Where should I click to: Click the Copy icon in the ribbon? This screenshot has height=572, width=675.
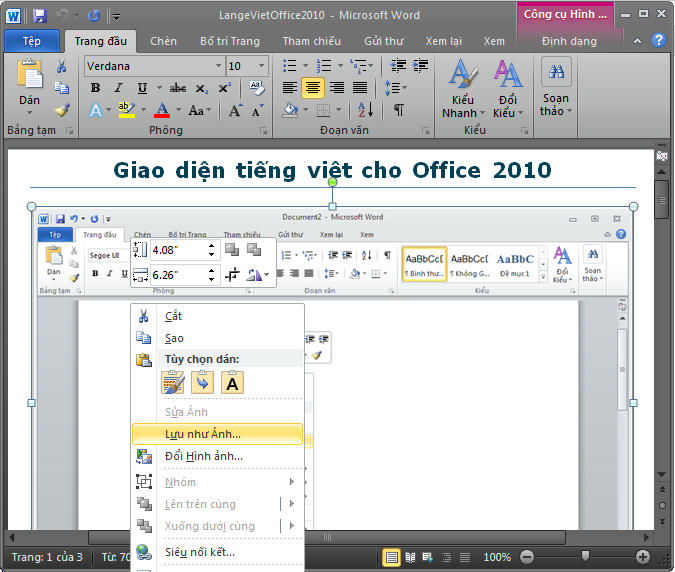[62, 88]
